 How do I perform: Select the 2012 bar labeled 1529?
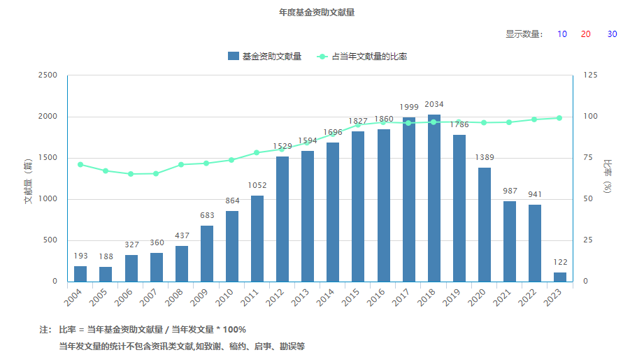(x=282, y=219)
